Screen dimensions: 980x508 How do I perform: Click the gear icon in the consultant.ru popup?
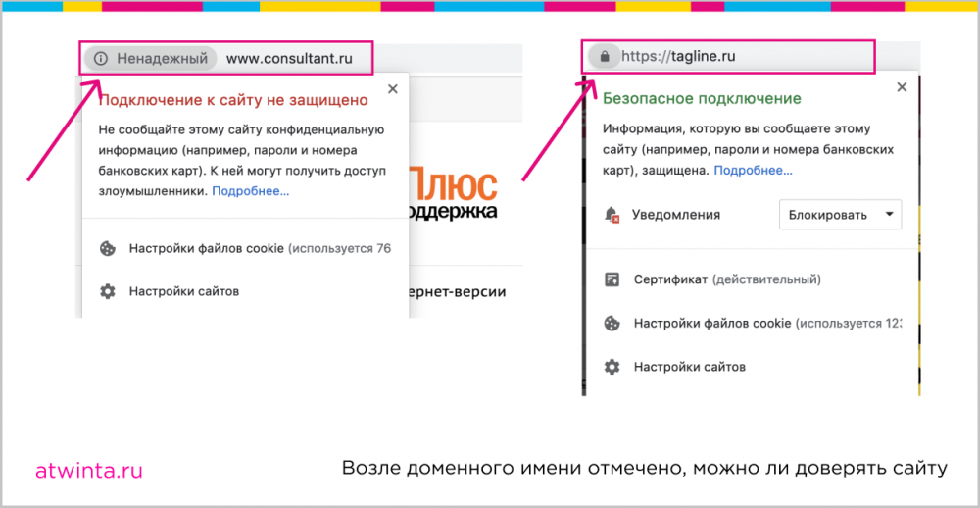pos(108,291)
